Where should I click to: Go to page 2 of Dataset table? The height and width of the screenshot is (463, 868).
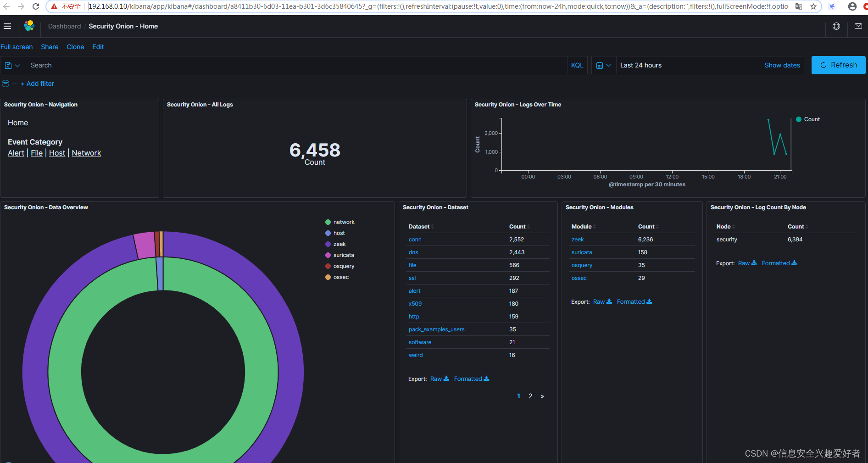point(530,396)
